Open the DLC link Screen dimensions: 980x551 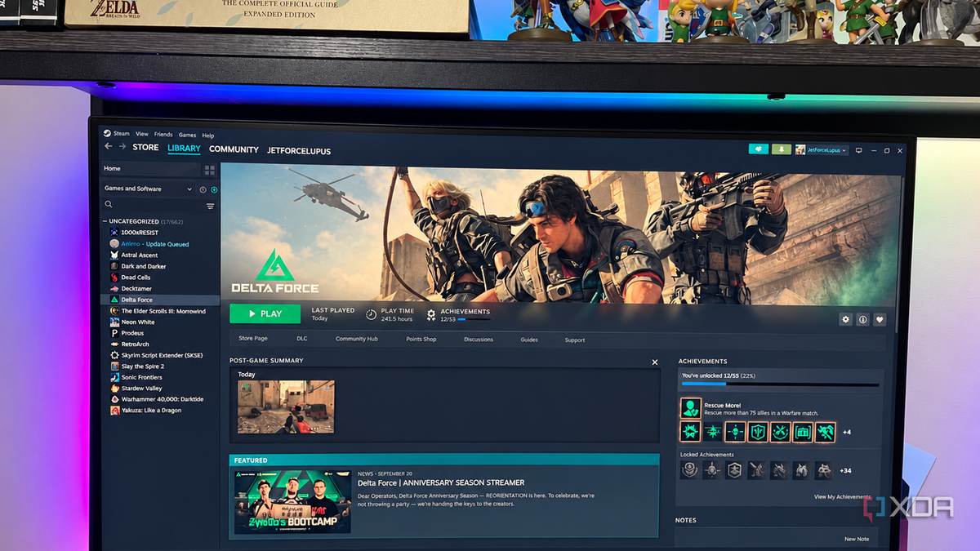tap(302, 338)
